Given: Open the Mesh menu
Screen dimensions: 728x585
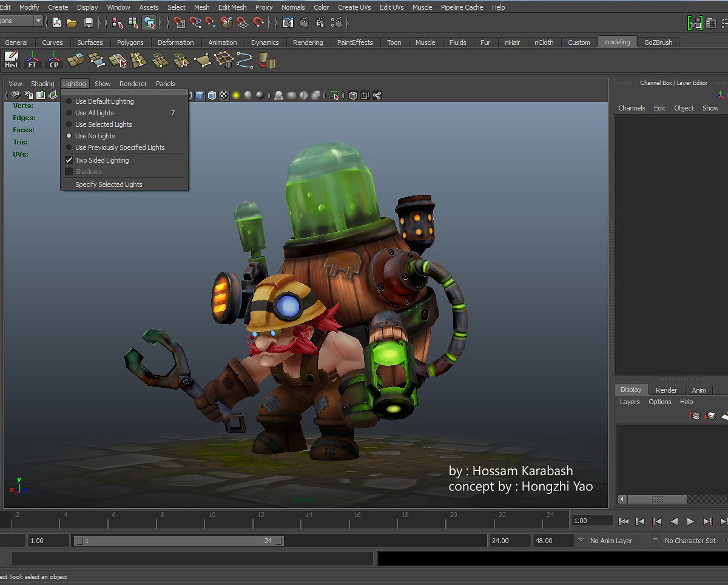Looking at the screenshot, I should click(x=201, y=7).
